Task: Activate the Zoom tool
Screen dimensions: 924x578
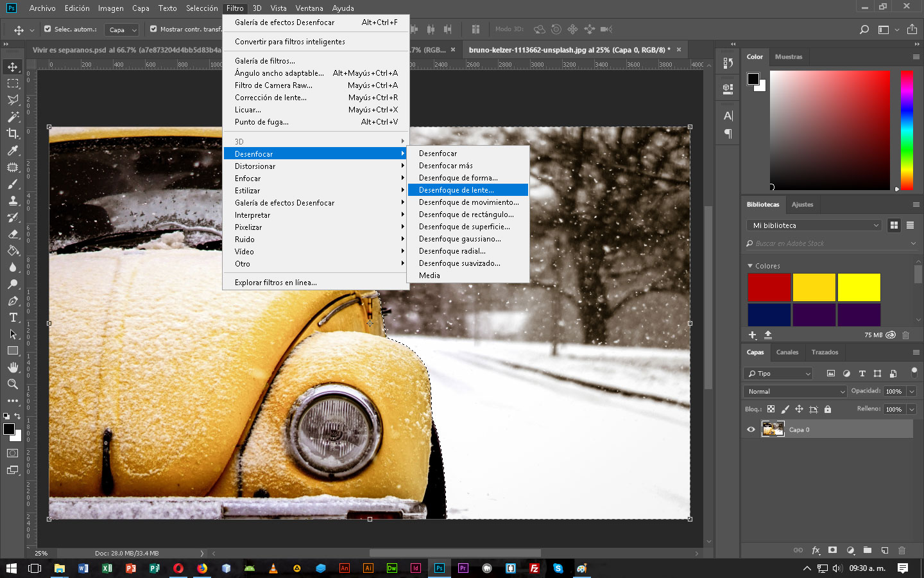Action: point(13,384)
